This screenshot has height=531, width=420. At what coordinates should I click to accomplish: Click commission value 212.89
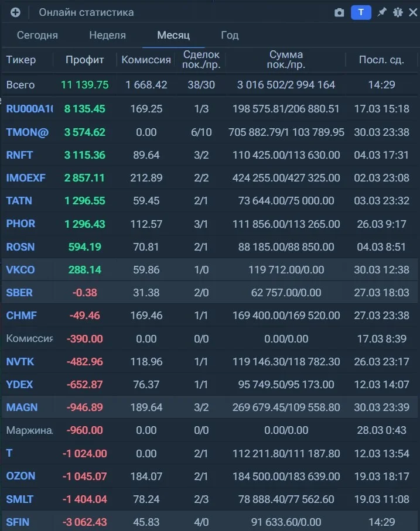pos(146,178)
